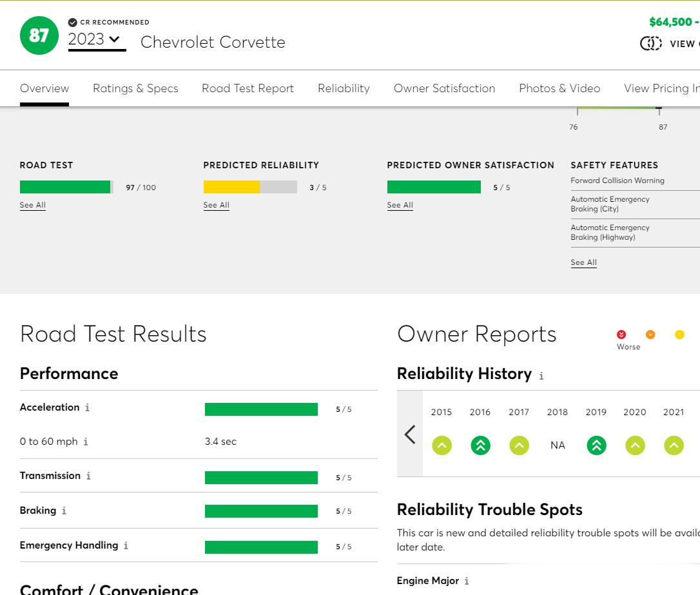This screenshot has width=700, height=595.
Task: Click the Braking 5/5 rating bar
Action: click(x=261, y=511)
